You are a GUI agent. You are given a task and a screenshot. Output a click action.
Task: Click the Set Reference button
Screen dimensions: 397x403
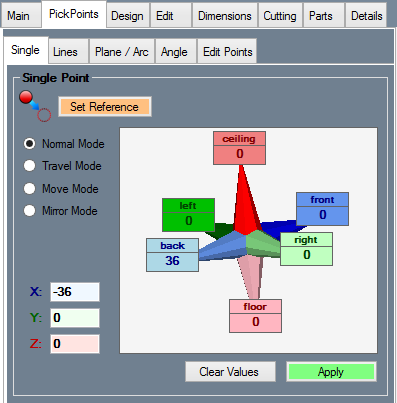(x=105, y=107)
